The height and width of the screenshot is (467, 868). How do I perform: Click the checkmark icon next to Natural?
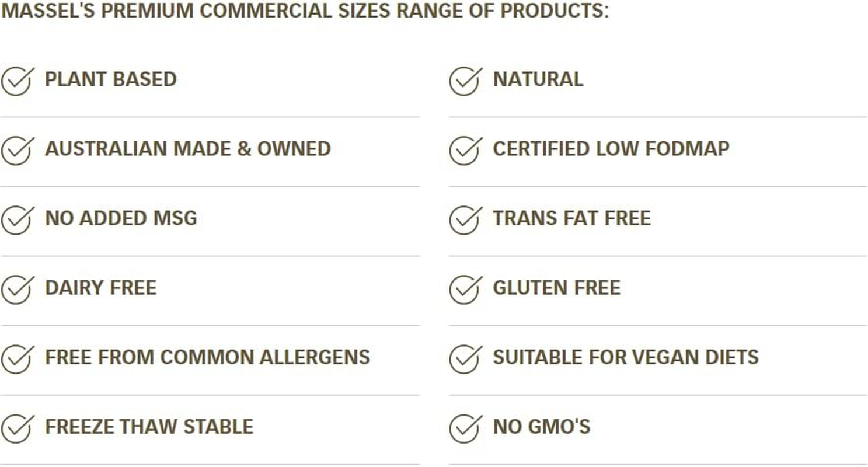click(x=465, y=81)
